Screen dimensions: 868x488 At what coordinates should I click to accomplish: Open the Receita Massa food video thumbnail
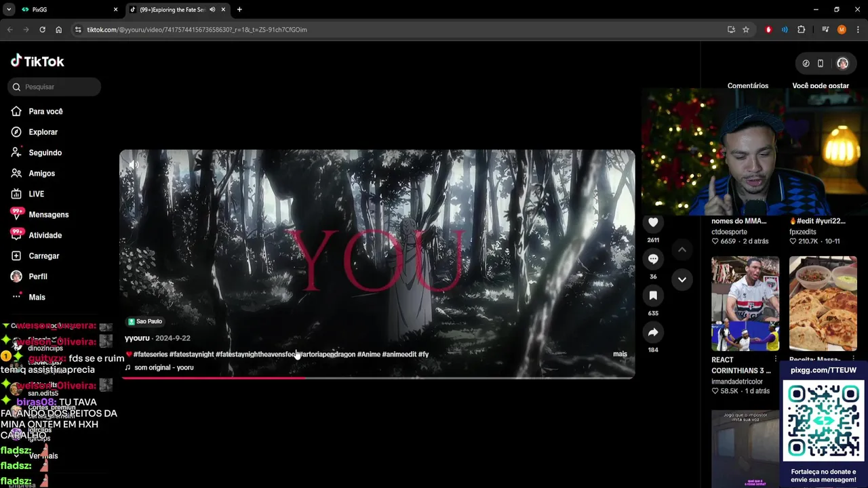click(823, 304)
